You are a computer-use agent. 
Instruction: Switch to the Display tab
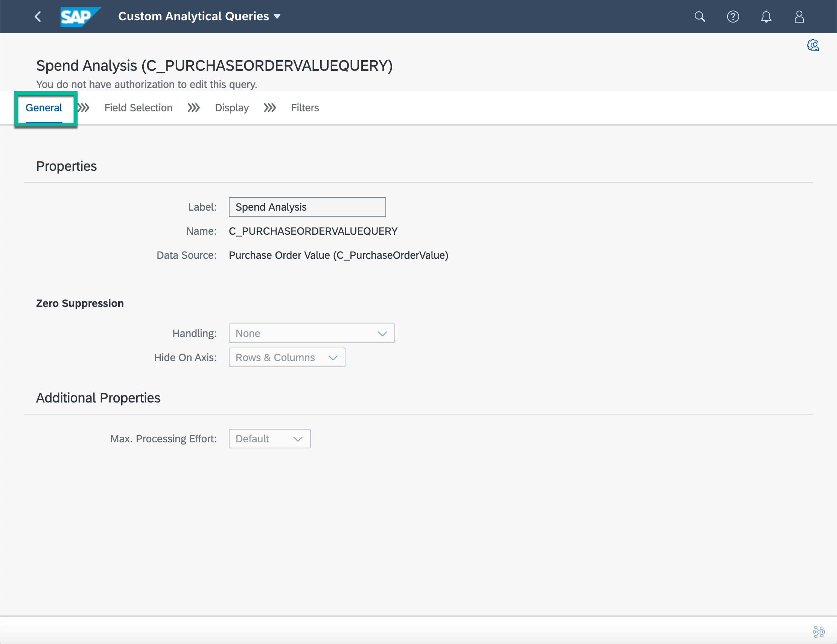pyautogui.click(x=231, y=108)
